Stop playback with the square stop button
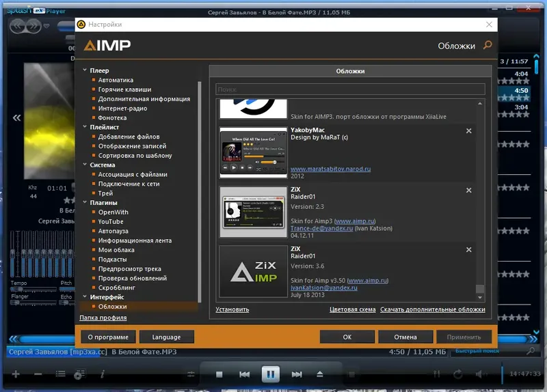547x392 pixels. tap(219, 374)
